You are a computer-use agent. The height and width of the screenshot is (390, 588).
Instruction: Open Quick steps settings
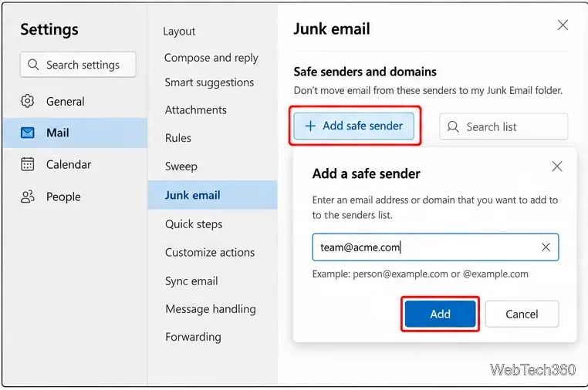click(194, 224)
